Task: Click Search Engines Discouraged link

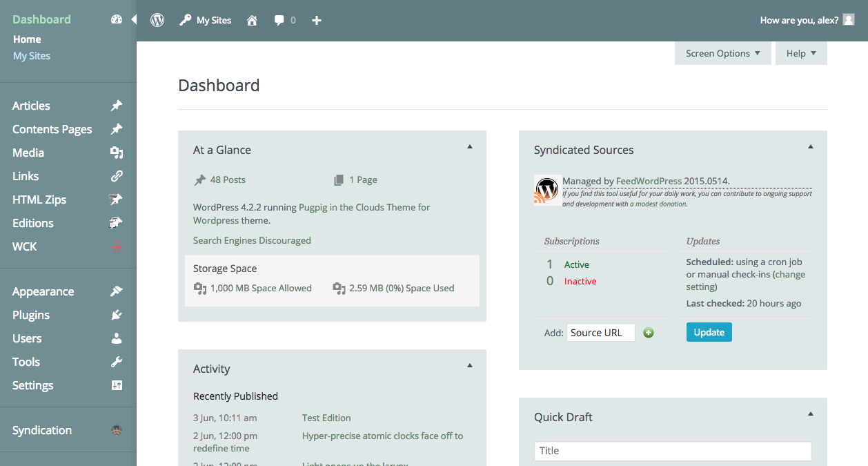Action: coord(252,240)
